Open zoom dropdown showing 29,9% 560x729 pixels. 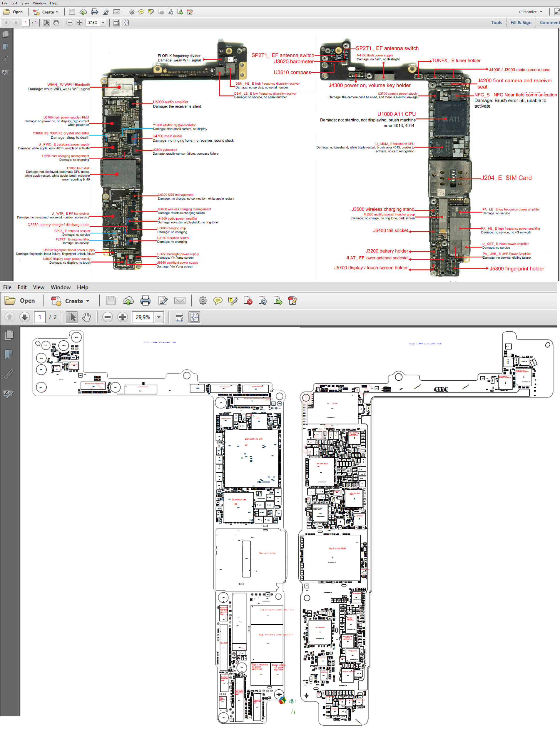[159, 317]
